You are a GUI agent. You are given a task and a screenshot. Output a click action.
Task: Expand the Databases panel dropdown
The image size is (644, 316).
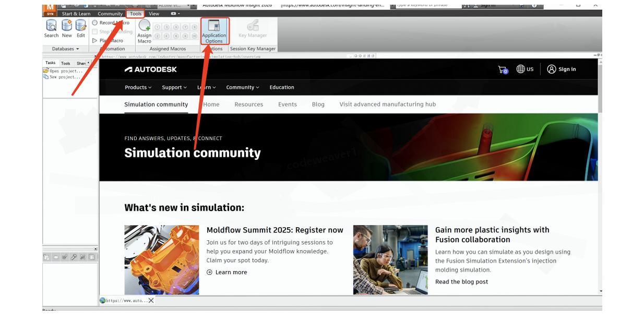66,49
